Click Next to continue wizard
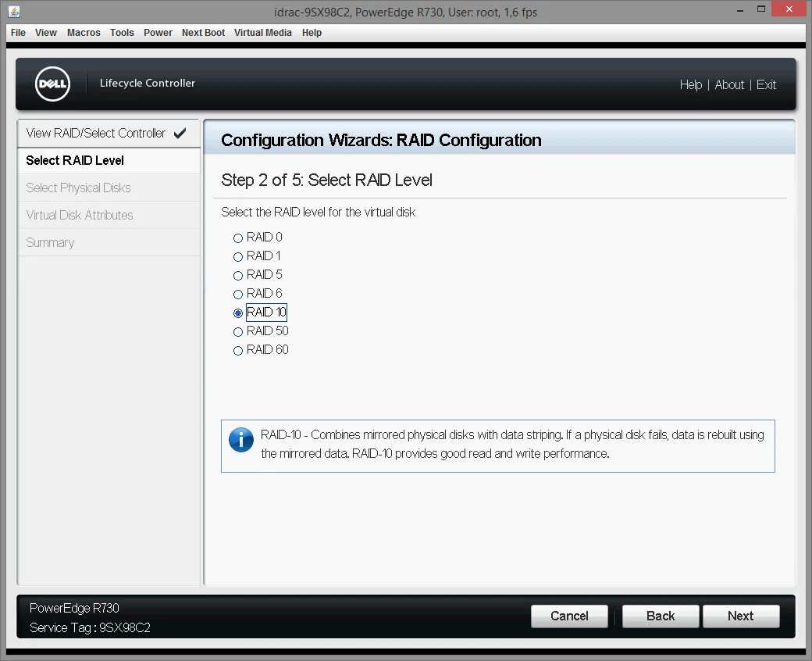Image resolution: width=812 pixels, height=661 pixels. [740, 616]
